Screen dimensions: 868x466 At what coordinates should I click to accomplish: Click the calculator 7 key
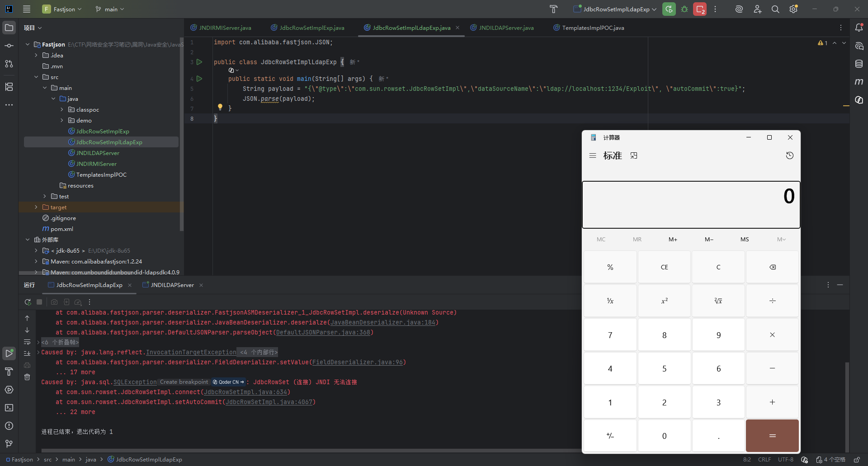(x=610, y=335)
